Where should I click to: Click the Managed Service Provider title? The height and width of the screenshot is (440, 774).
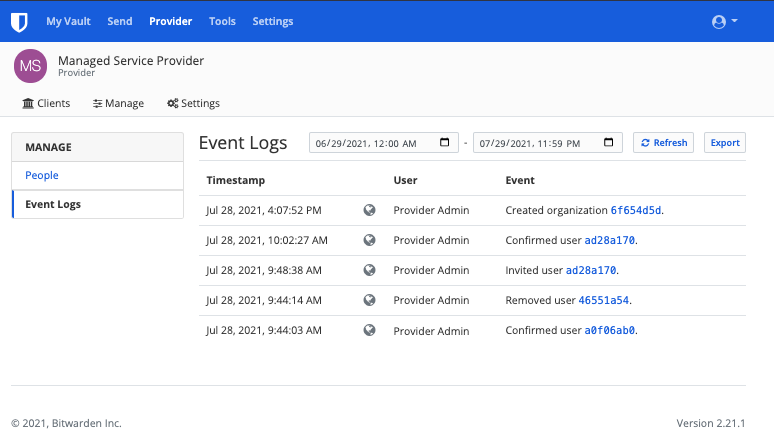131,61
